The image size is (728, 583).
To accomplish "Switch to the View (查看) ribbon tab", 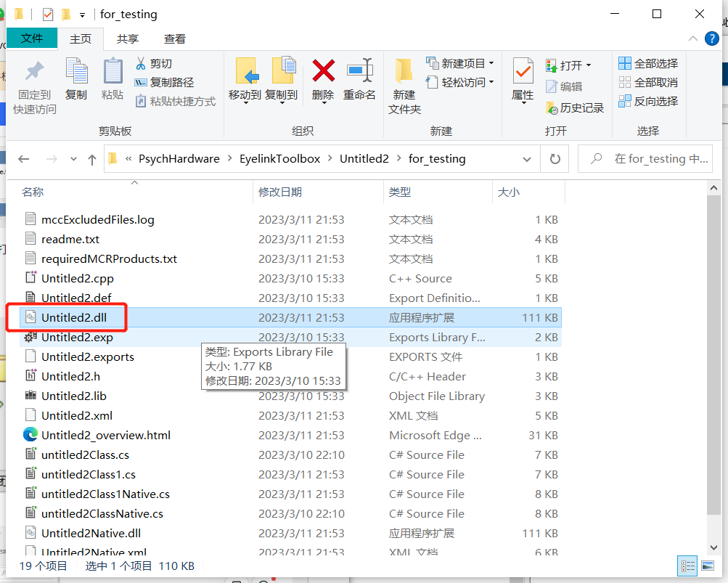I will click(x=174, y=38).
